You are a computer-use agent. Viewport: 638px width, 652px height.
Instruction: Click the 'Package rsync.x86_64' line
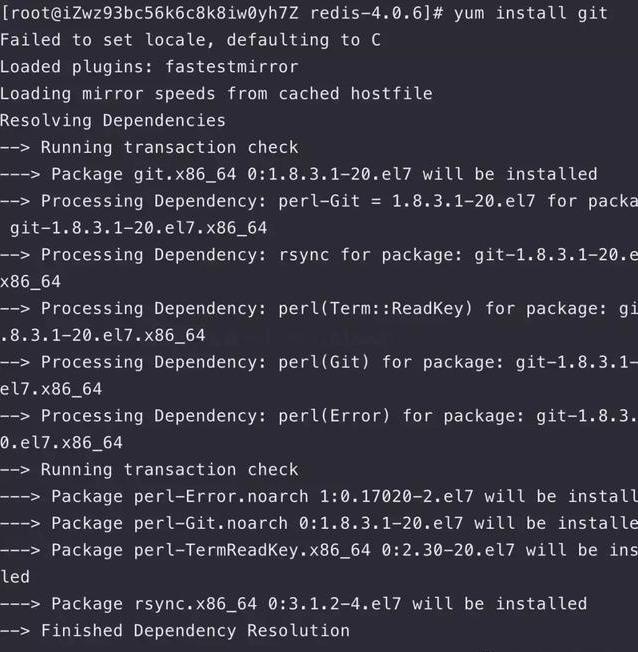[x=318, y=604]
